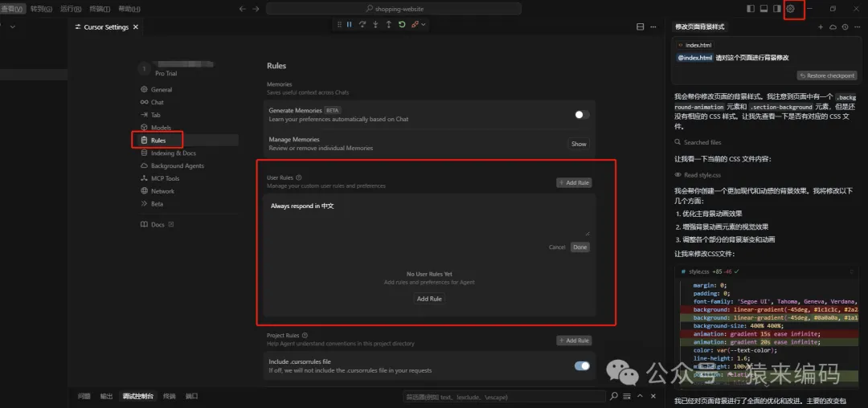
Task: Open the 终端(T) menu
Action: point(100,9)
